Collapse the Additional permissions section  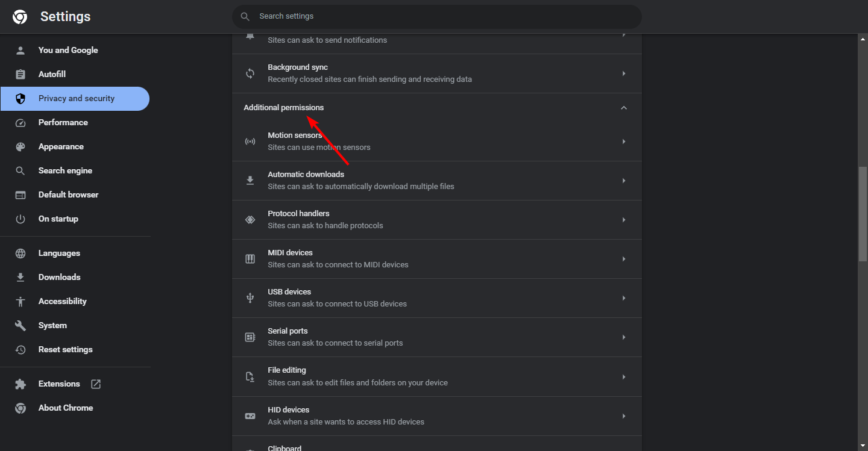[x=624, y=108]
